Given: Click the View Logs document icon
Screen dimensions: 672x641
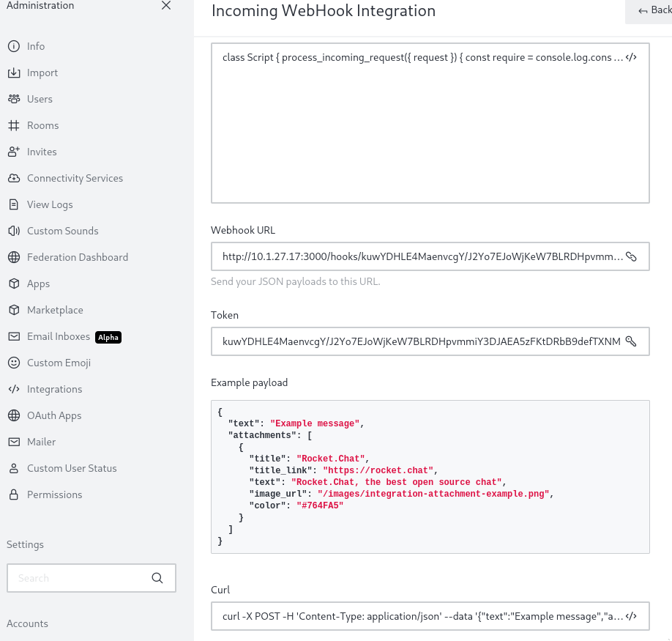Looking at the screenshot, I should (14, 204).
